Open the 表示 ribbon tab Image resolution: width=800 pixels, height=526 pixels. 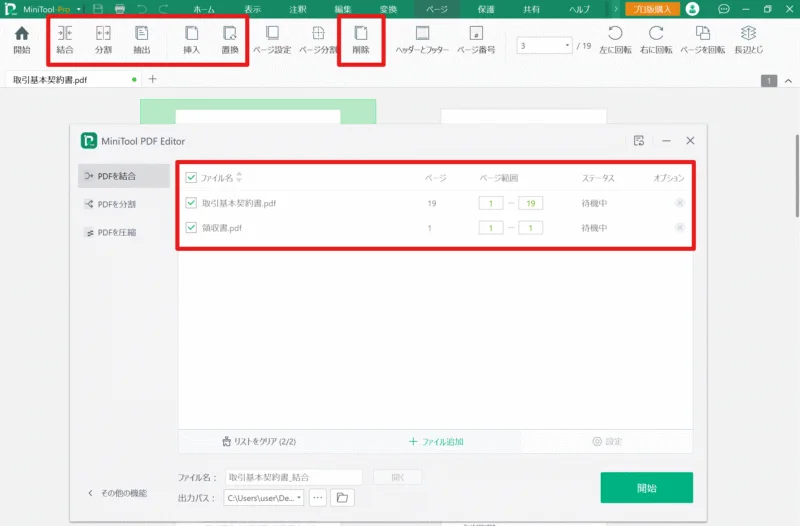tap(252, 9)
